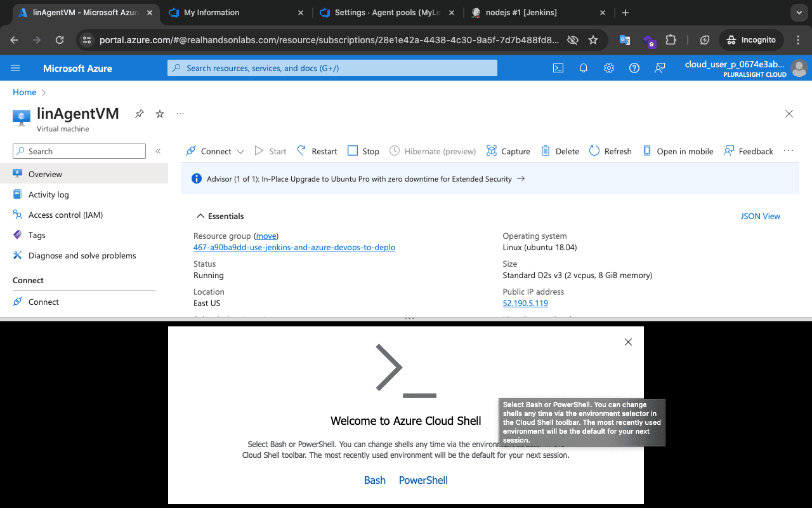Image resolution: width=812 pixels, height=508 pixels.
Task: Close the linAgentVM blade
Action: 789,114
